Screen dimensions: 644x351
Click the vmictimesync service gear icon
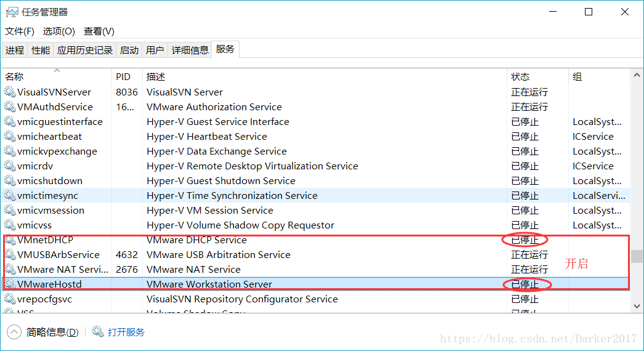tap(10, 195)
